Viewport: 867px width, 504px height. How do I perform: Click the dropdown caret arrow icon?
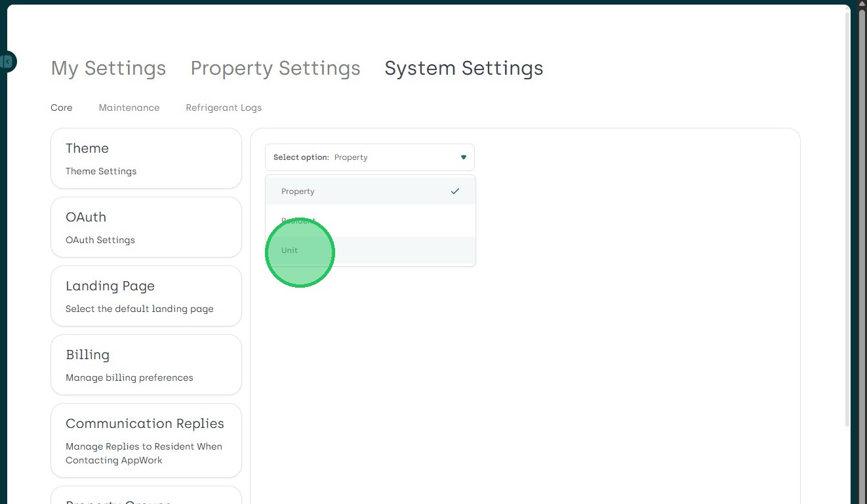click(x=463, y=157)
